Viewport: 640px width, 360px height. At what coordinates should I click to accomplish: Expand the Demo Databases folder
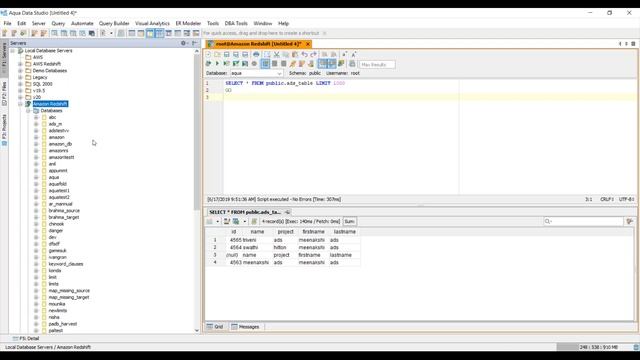pyautogui.click(x=20, y=71)
